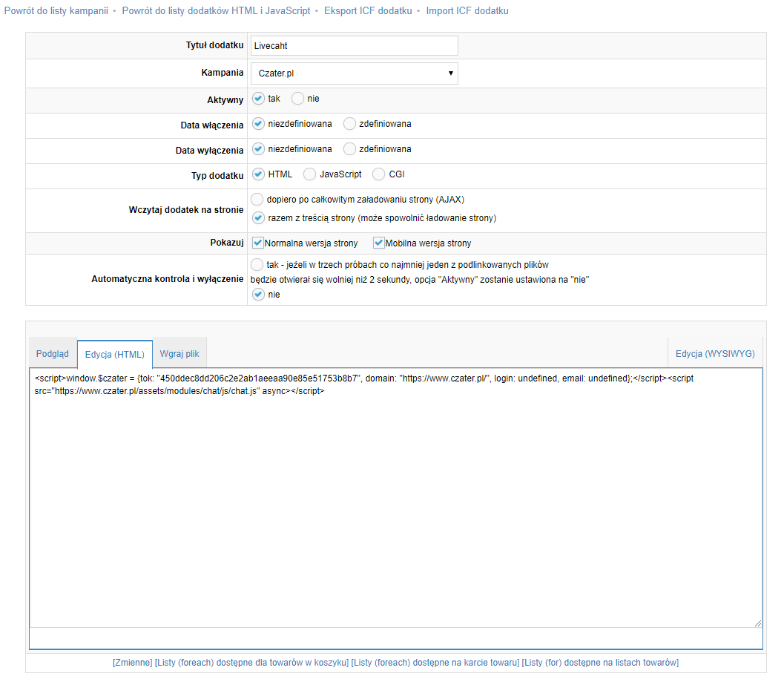Select JavaScript as Typ dodatku
This screenshot has height=682, width=784.
[310, 174]
